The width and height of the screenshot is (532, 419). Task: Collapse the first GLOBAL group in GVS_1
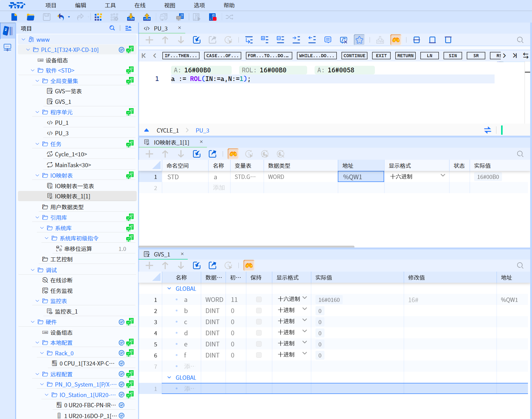(169, 289)
